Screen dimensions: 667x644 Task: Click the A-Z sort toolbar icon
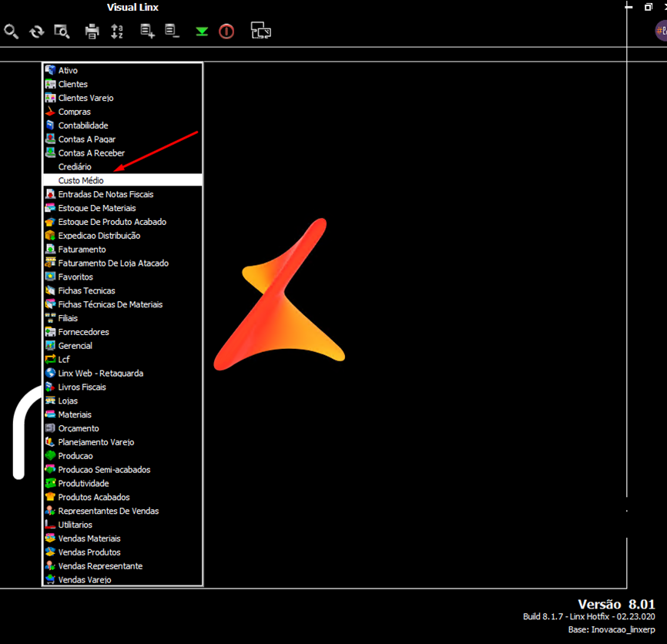pyautogui.click(x=117, y=32)
